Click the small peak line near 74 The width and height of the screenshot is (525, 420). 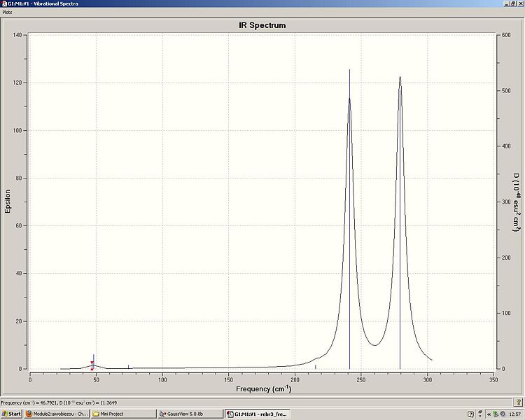point(129,367)
